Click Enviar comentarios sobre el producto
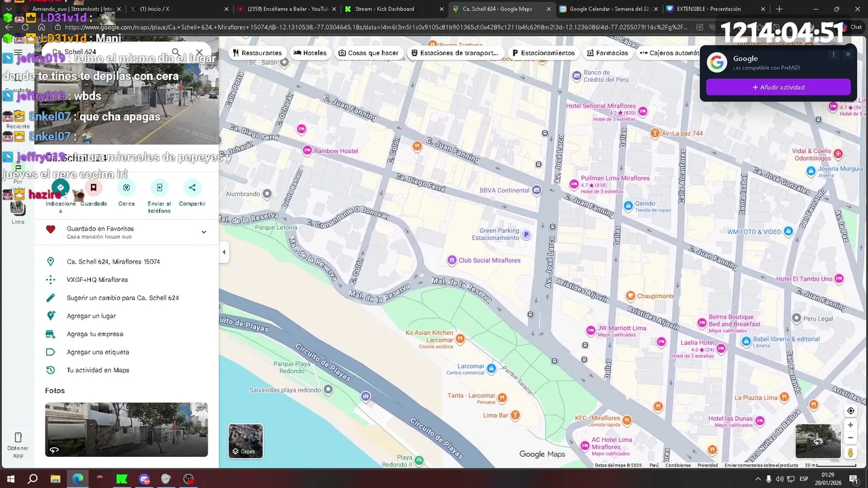The image size is (868, 488). tap(761, 466)
